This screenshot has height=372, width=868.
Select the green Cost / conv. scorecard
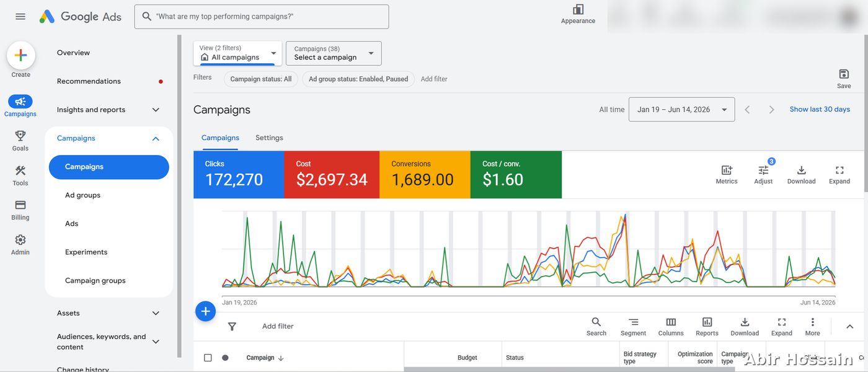click(516, 174)
